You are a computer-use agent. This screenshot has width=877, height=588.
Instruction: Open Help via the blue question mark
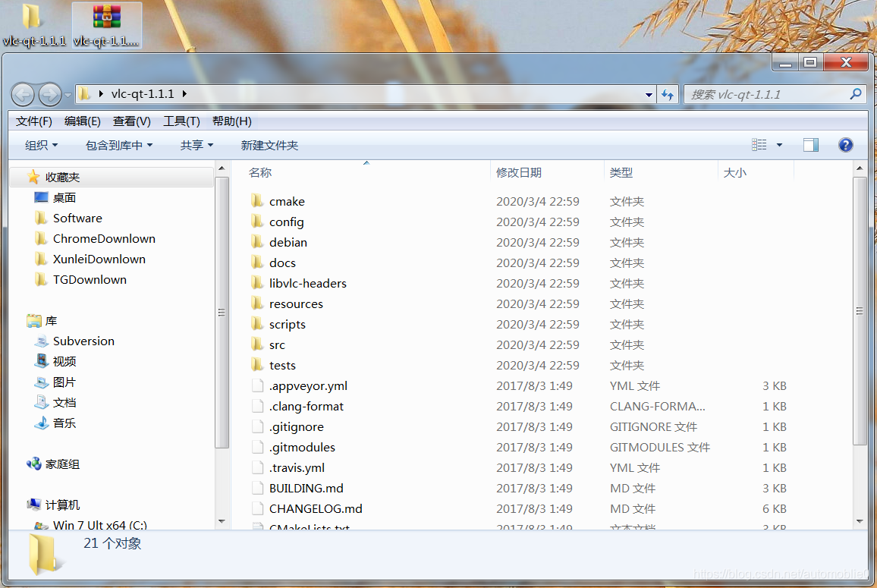pos(846,146)
